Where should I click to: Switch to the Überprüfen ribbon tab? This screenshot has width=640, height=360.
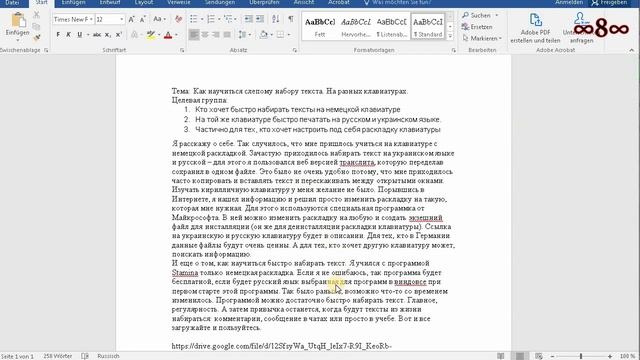coord(264,2)
